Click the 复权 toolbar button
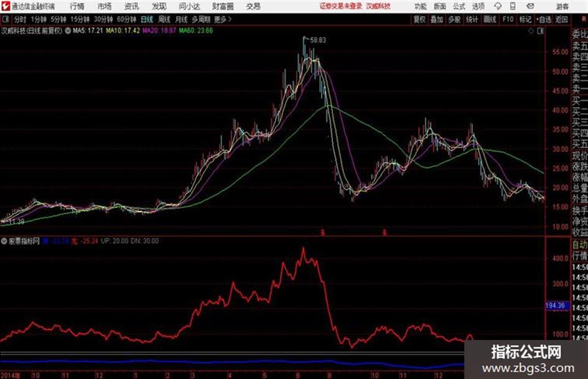Viewport: 588px width, 379px height. coord(419,19)
